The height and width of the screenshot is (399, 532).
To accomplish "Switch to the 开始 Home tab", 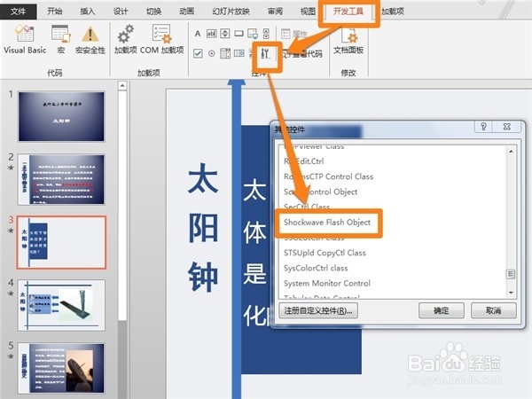I will [x=55, y=12].
